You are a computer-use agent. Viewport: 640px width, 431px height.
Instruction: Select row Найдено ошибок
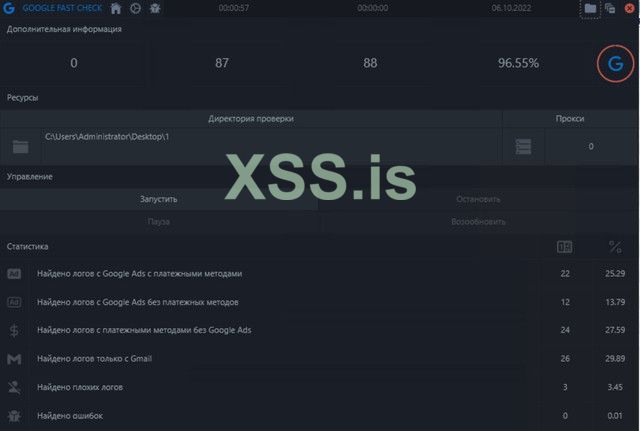(x=318, y=416)
